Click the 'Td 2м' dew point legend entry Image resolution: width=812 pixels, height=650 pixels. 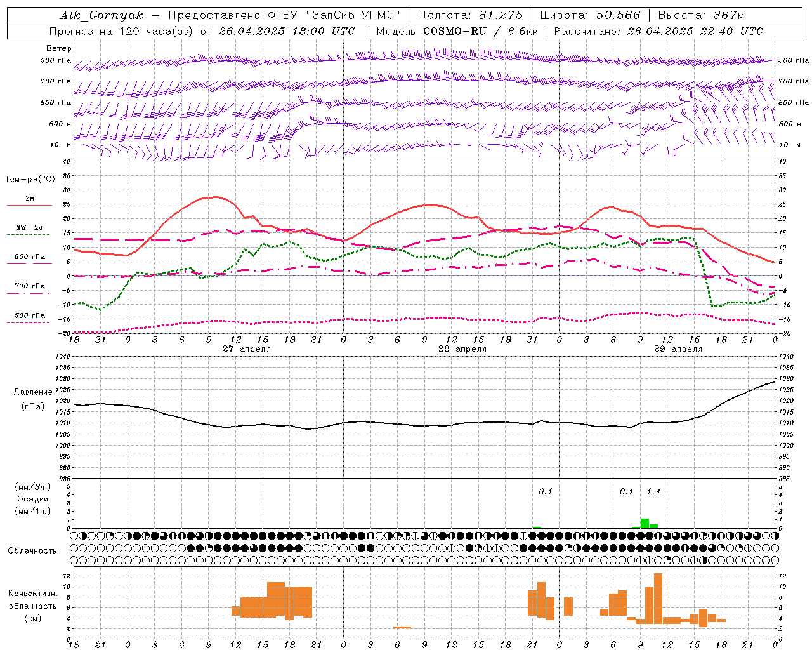(29, 227)
